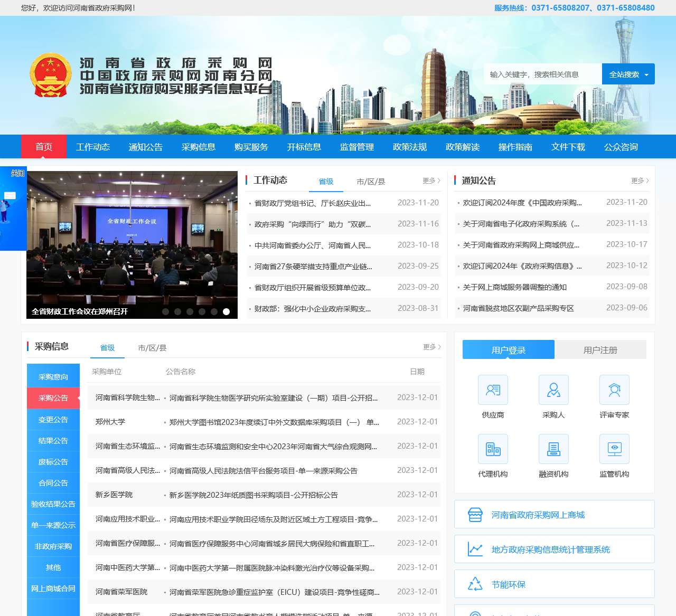
Task: Switch to 市/区/县 tab in 采购信息
Action: [x=152, y=348]
